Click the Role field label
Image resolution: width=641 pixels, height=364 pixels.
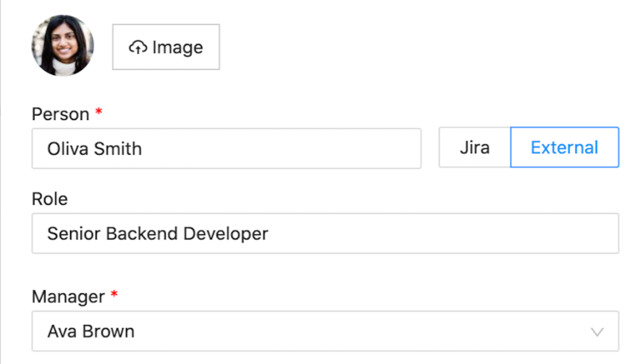tap(49, 199)
